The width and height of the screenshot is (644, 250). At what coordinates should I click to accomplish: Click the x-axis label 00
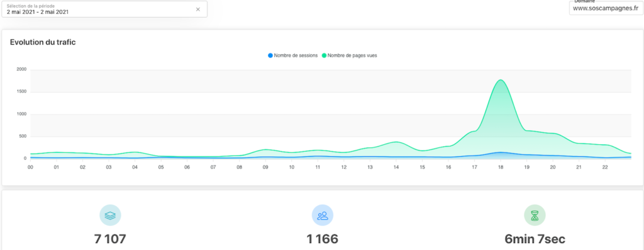coord(30,168)
